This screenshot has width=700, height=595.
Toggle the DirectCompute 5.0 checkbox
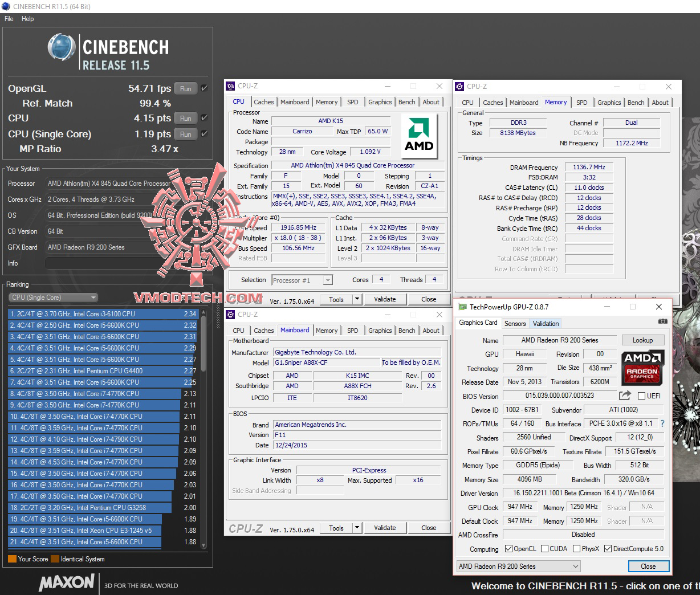608,549
